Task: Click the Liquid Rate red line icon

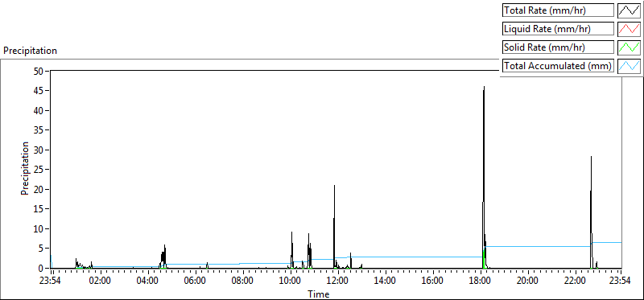Action: coord(629,29)
